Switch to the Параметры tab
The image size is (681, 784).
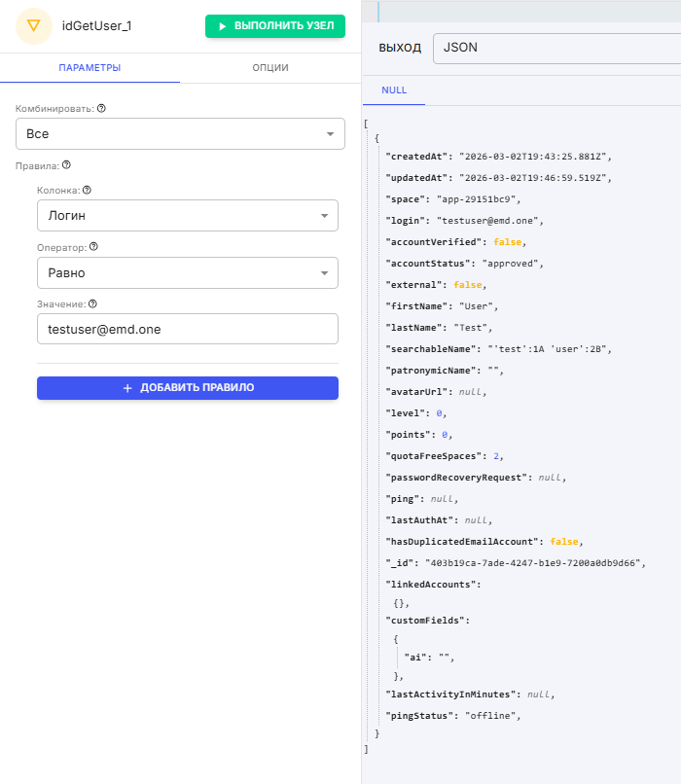coord(90,68)
